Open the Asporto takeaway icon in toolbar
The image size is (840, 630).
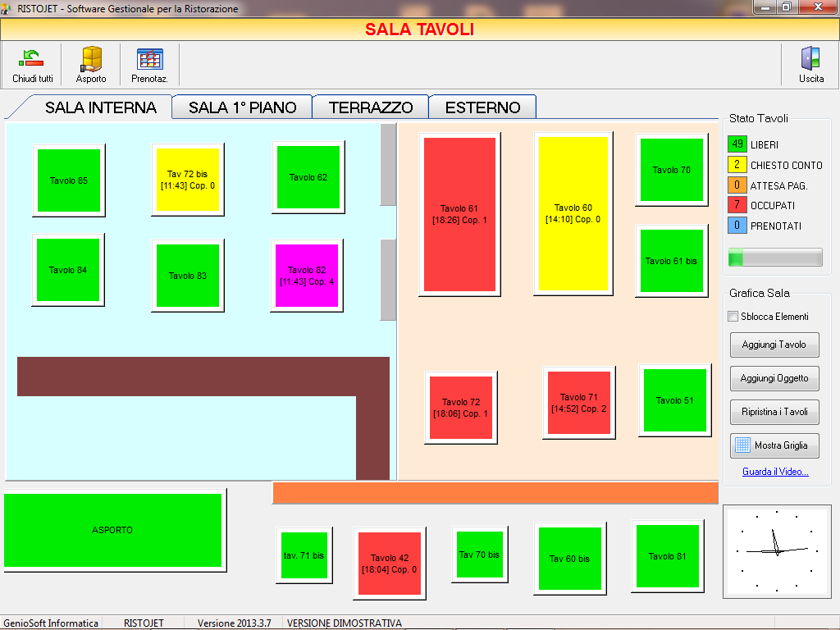pos(91,59)
